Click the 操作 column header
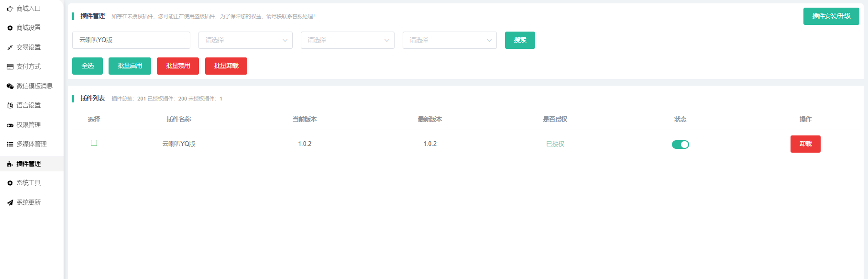 tap(805, 119)
